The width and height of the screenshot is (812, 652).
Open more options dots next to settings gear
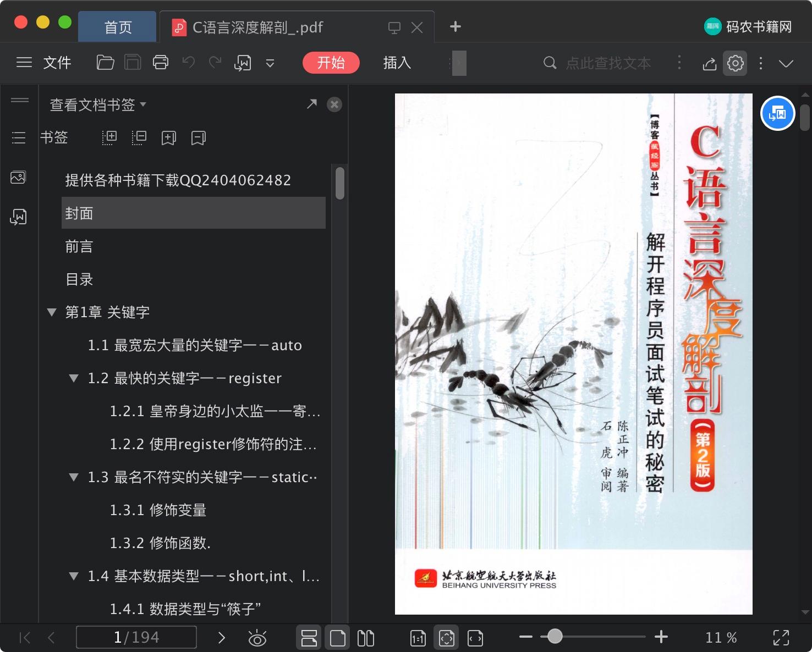[761, 63]
